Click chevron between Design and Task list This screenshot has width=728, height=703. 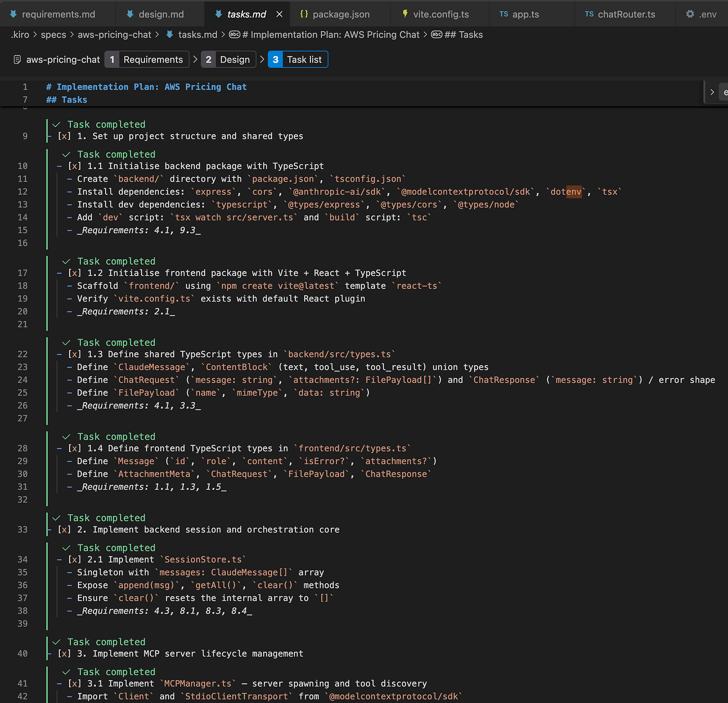point(262,59)
